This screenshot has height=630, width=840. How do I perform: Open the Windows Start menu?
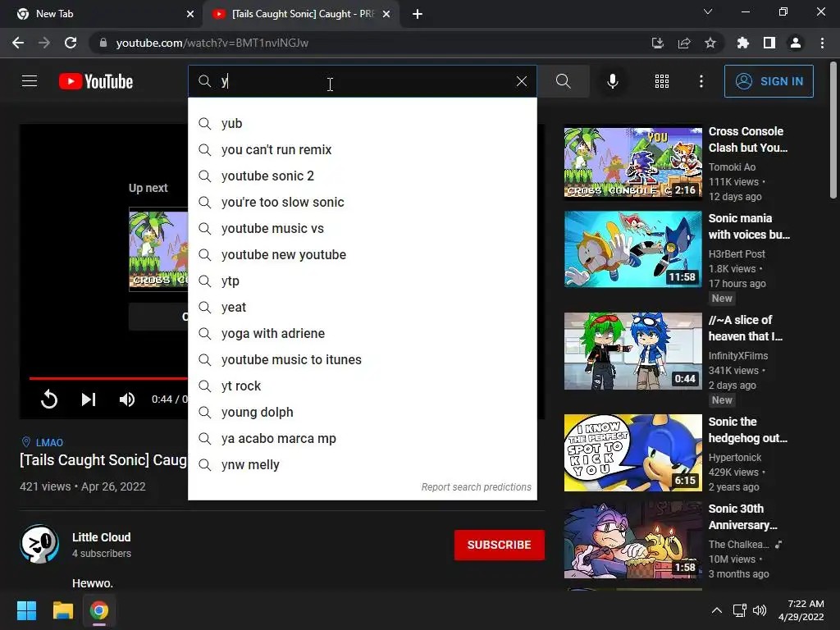point(26,610)
